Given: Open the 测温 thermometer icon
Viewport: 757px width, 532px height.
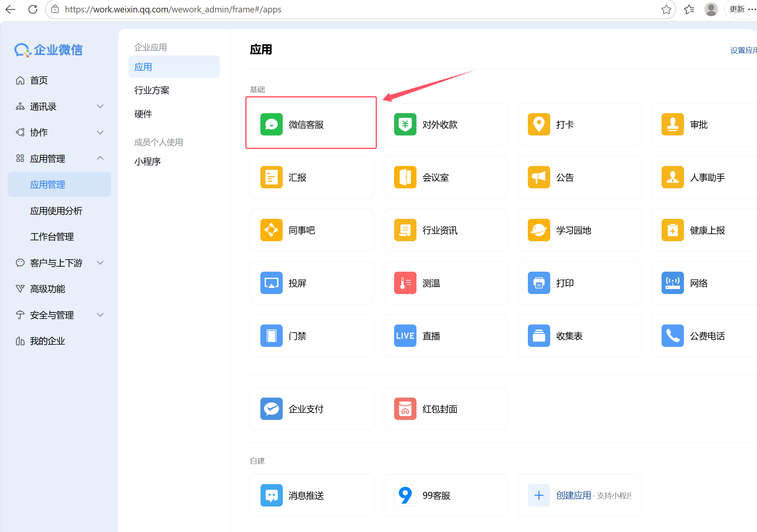Looking at the screenshot, I should click(405, 283).
